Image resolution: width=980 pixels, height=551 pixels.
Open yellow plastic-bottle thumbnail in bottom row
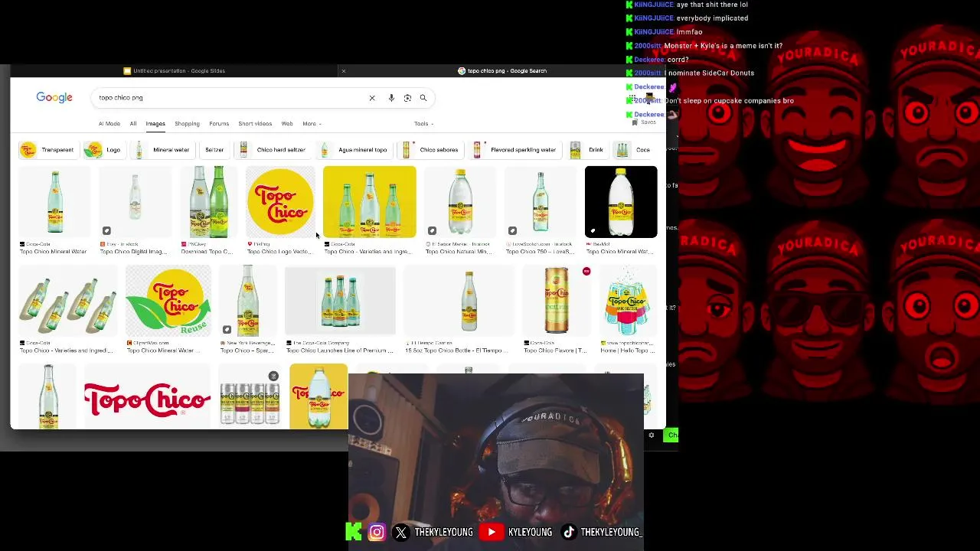coord(318,396)
